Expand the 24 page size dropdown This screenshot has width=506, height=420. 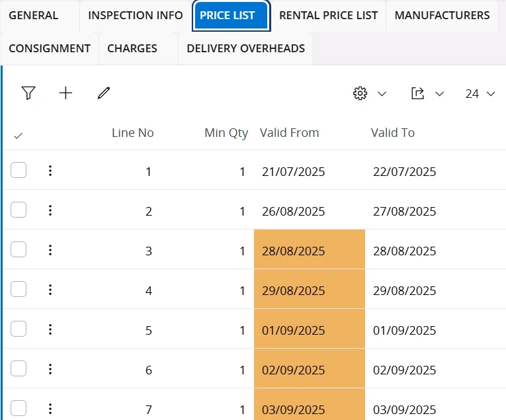pos(480,94)
